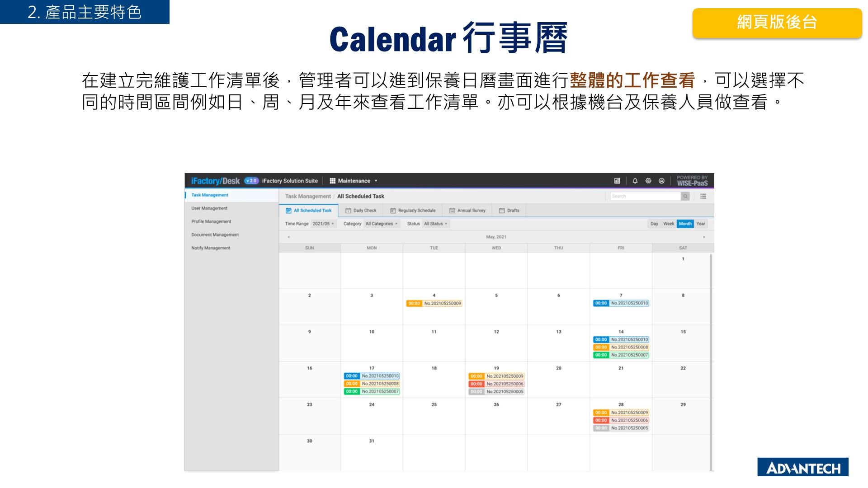
Task: Switch to Week view
Action: click(x=669, y=224)
